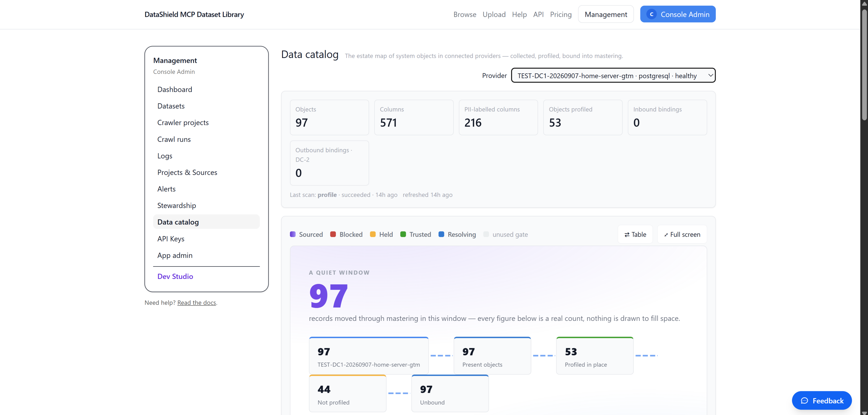
Task: Click the PII-labelled columns 216 card
Action: pos(498,117)
